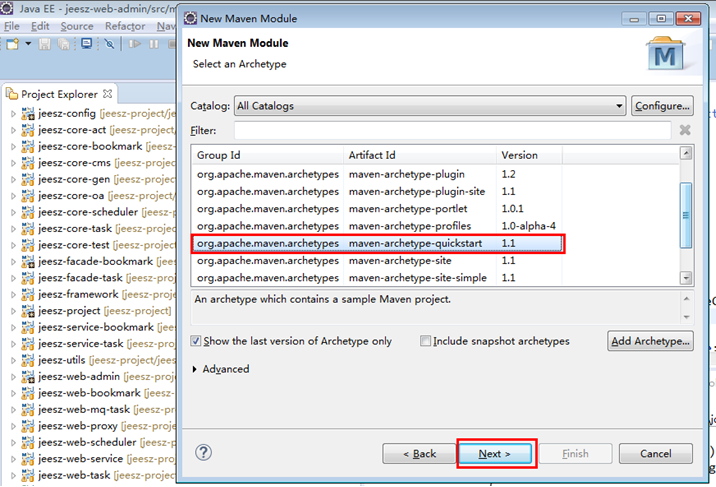
Task: Open the File menu
Action: point(11,26)
